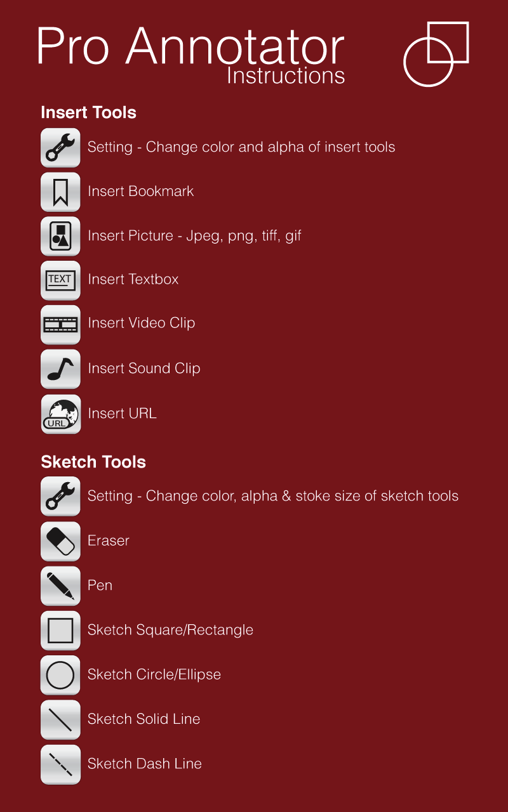Click the Sketch Solid Line icon
Viewport: 508px width, 812px height.
click(60, 719)
